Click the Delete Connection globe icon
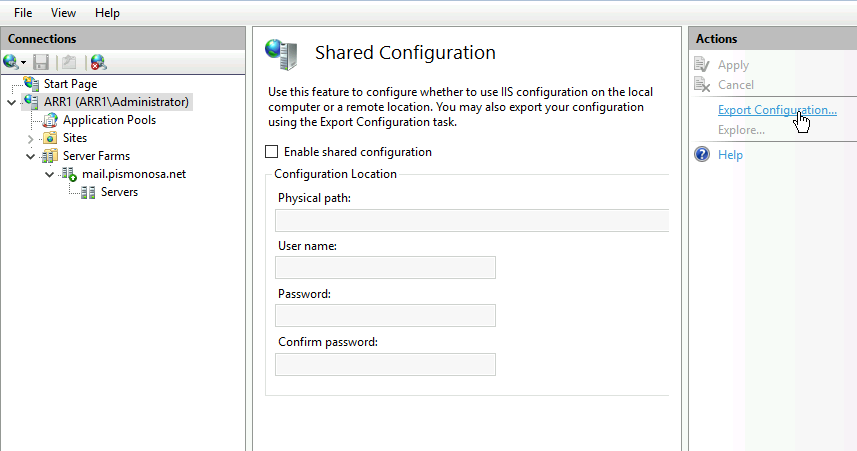Viewport: 857px width, 451px height. tap(98, 62)
